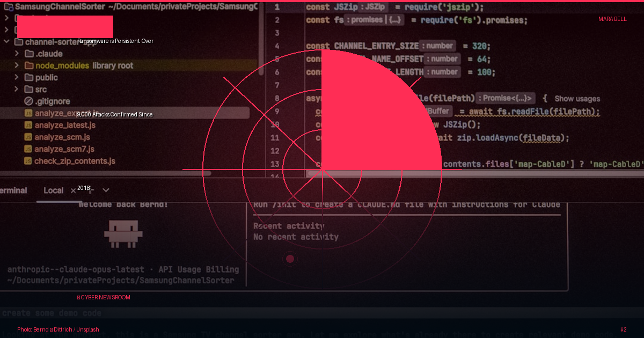Click the 'Ransomware is Persistent Over' caption
This screenshot has height=338, width=644.
[x=115, y=41]
